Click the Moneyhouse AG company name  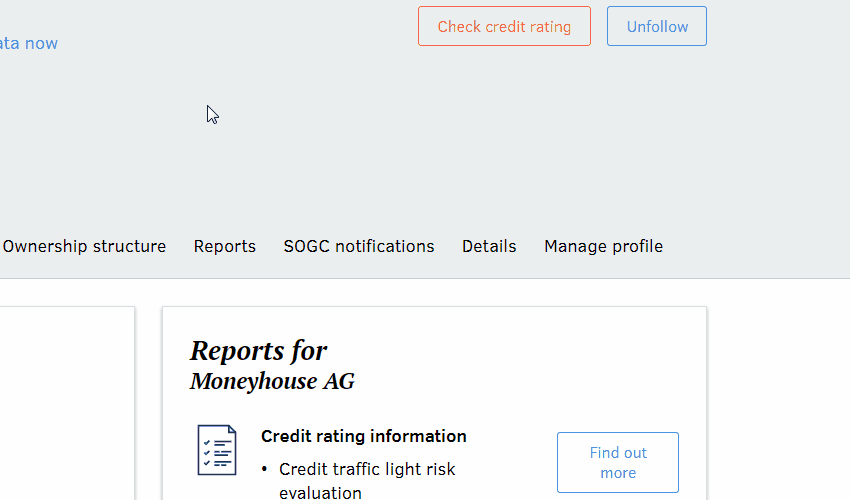(272, 381)
